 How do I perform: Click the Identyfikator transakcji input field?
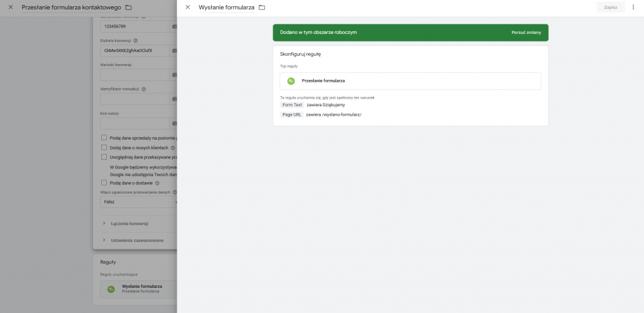(135, 99)
